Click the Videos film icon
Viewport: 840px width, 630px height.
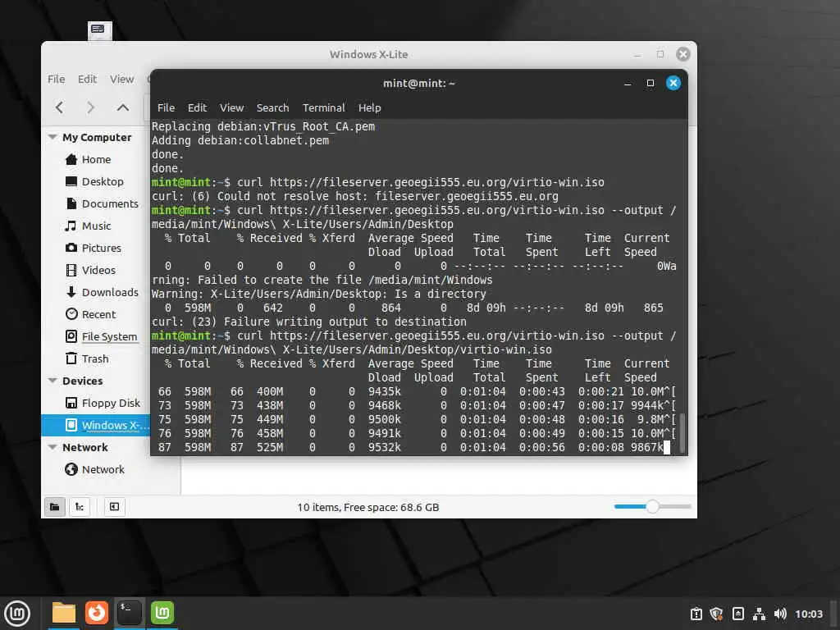[x=71, y=270]
